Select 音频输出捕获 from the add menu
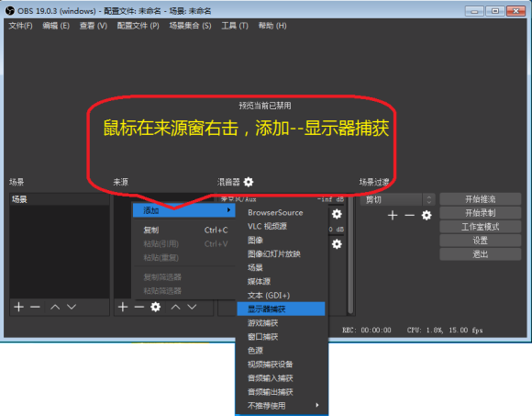This screenshot has height=416, width=532. [x=281, y=392]
